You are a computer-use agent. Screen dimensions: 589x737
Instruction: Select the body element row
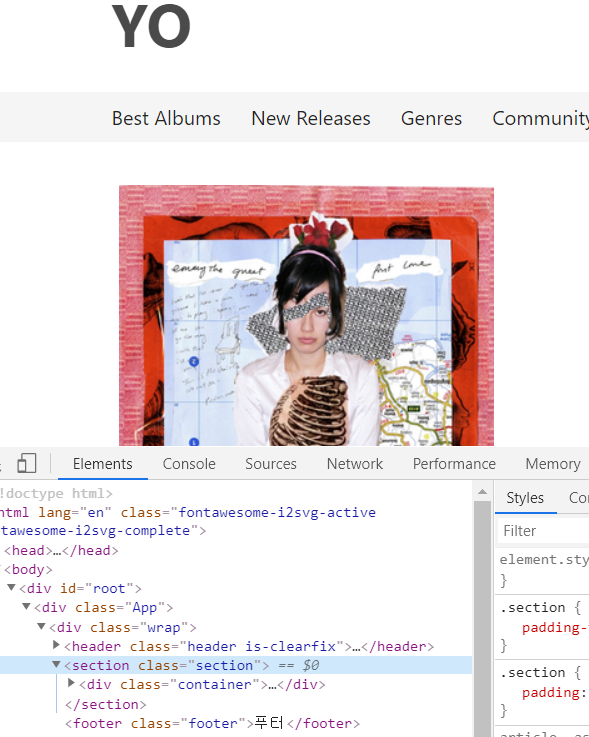(x=28, y=570)
